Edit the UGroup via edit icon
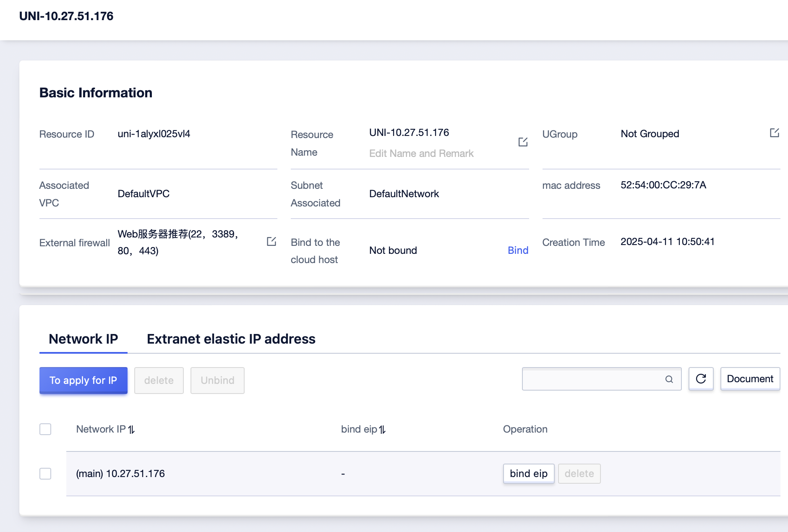The height and width of the screenshot is (532, 788). (x=775, y=133)
